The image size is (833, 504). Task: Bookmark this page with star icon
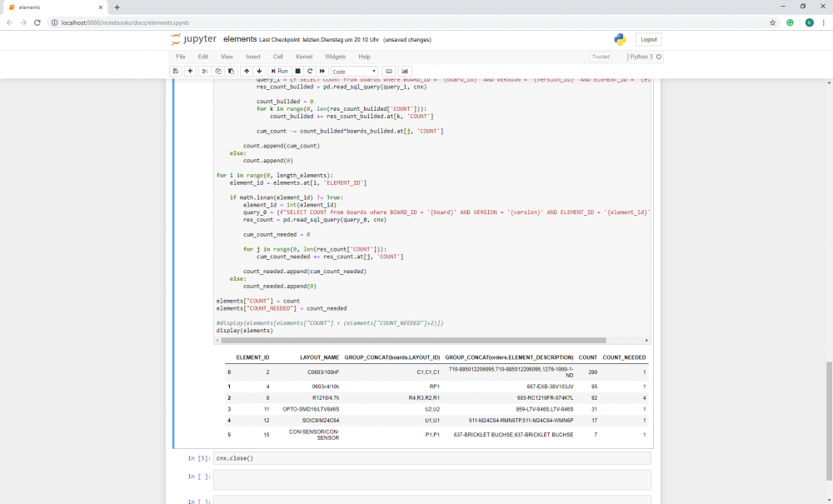772,22
